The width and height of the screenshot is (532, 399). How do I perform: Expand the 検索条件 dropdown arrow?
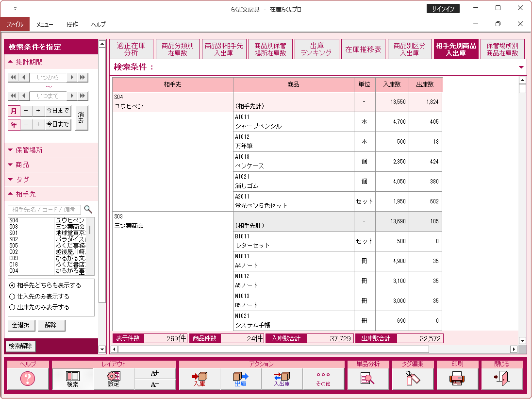[521, 67]
